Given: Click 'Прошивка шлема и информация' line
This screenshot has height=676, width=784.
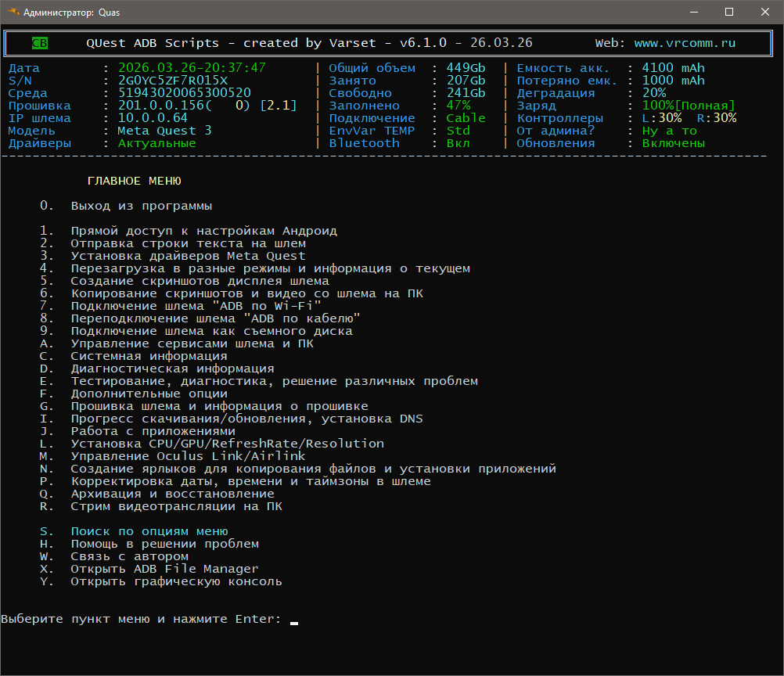Looking at the screenshot, I should tap(220, 406).
